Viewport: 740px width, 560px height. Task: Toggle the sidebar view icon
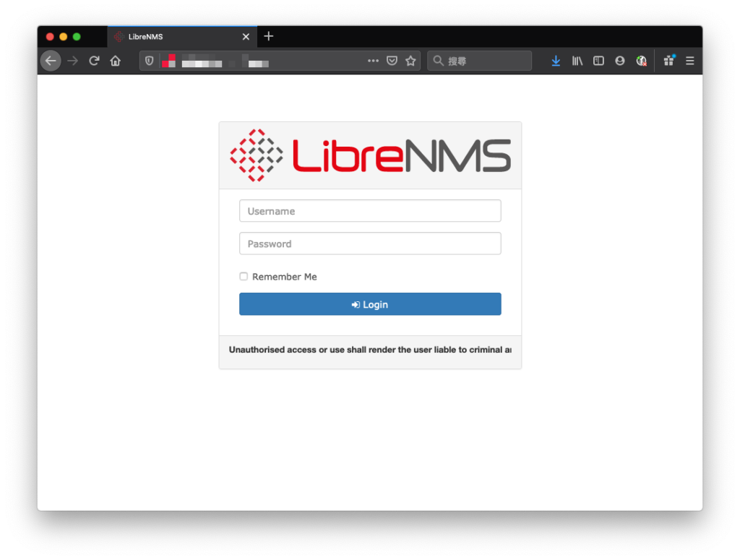pos(598,61)
